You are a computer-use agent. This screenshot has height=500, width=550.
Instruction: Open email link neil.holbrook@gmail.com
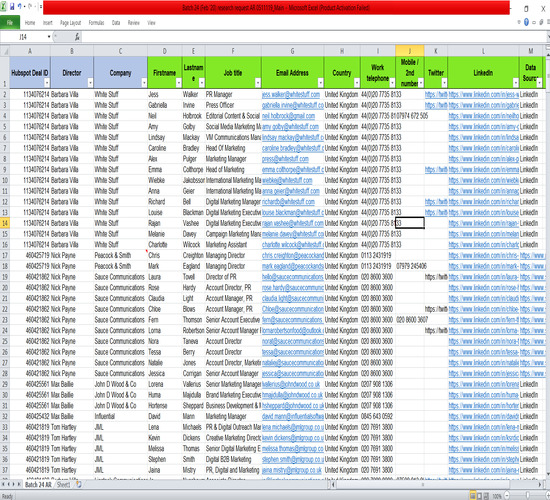(x=288, y=116)
